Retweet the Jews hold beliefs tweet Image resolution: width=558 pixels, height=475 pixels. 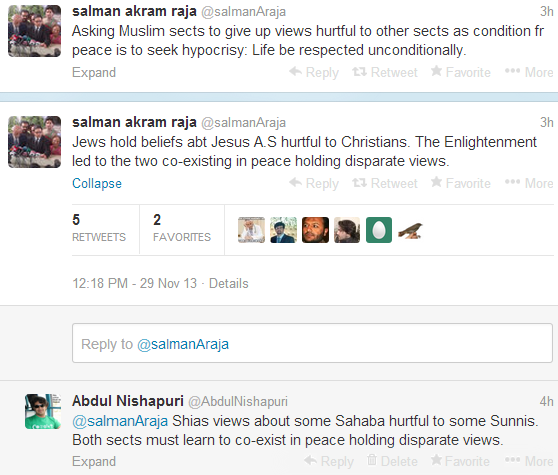tap(385, 183)
